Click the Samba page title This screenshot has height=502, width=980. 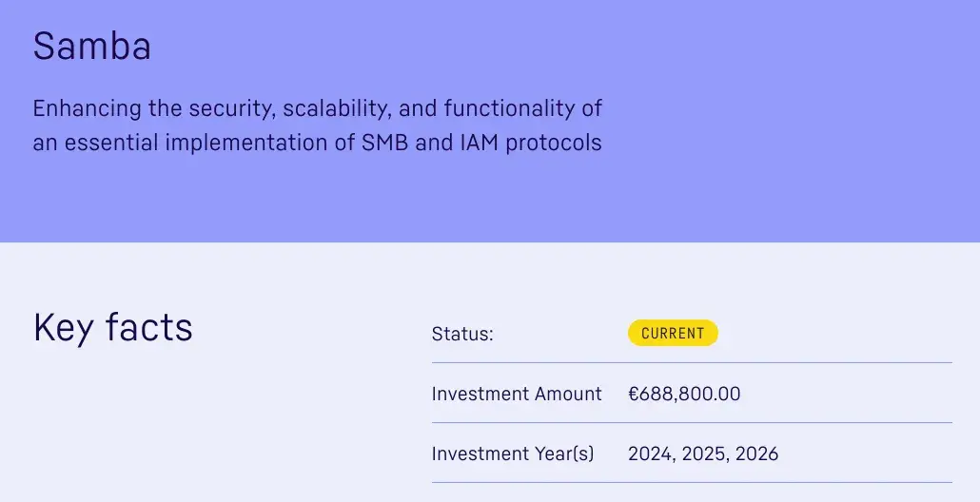click(92, 47)
